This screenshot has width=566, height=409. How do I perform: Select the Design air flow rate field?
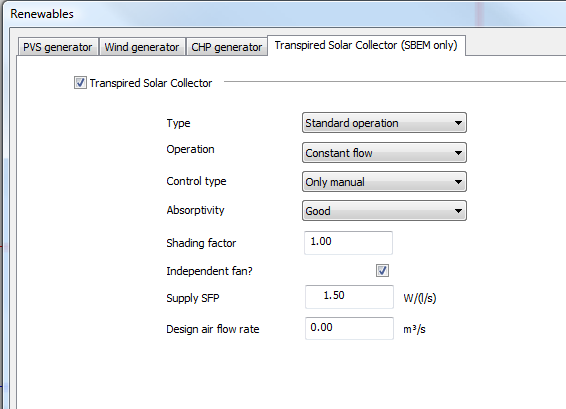click(x=349, y=328)
